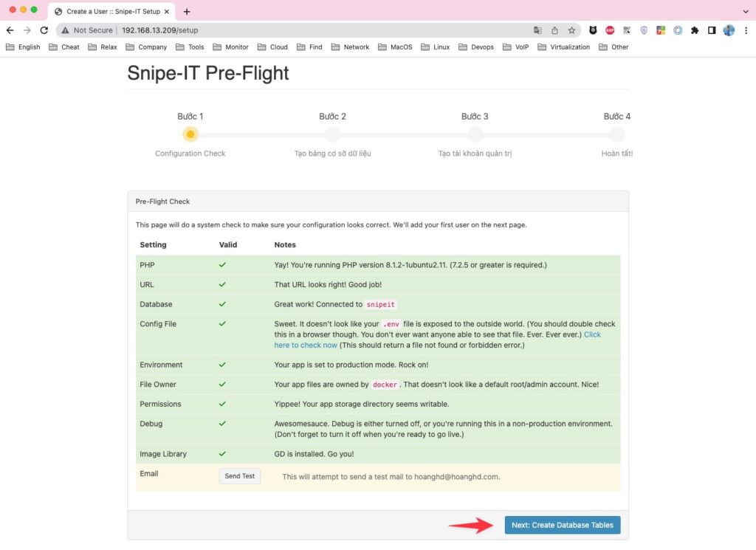Click the PHP row check mark
This screenshot has height=550, width=756.
tap(222, 265)
